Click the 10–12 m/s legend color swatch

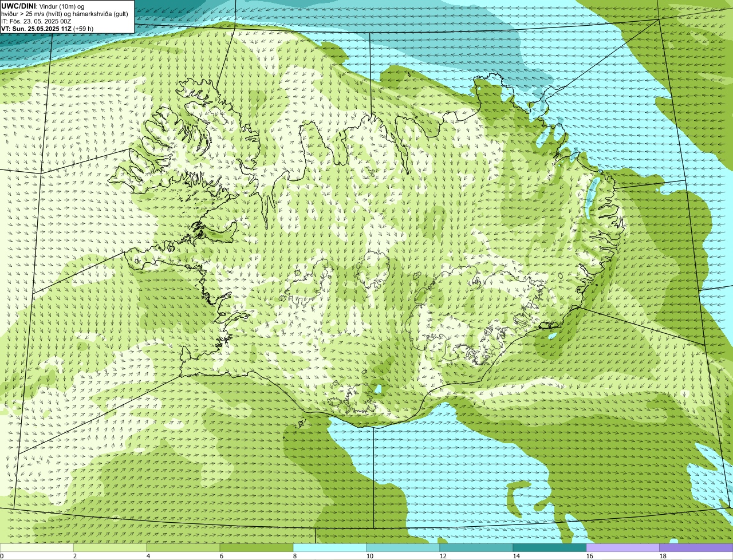pos(403,547)
